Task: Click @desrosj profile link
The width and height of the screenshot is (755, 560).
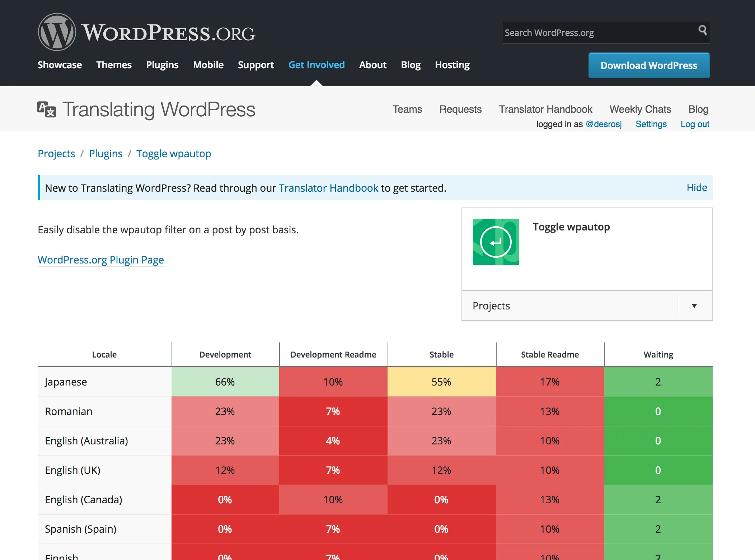Action: pos(603,124)
